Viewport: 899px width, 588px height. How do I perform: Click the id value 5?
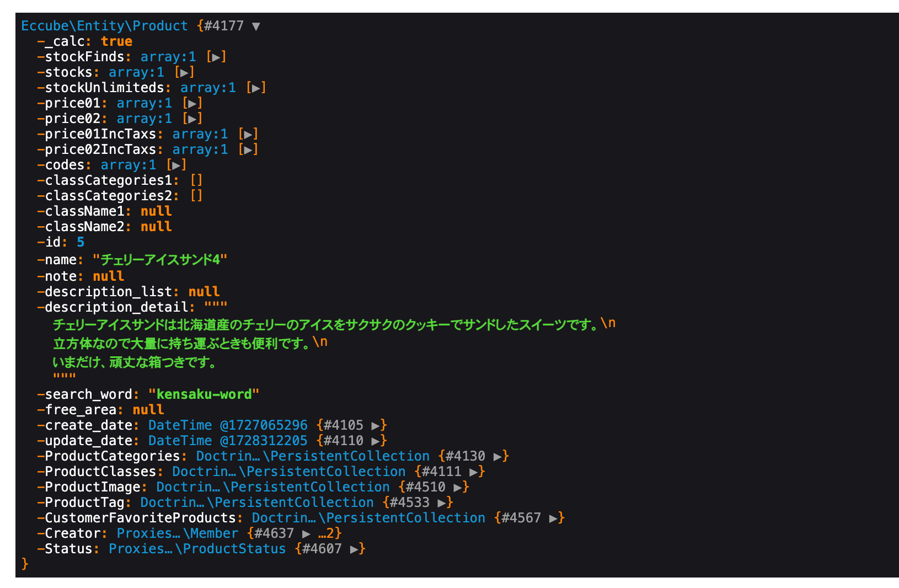point(81,242)
